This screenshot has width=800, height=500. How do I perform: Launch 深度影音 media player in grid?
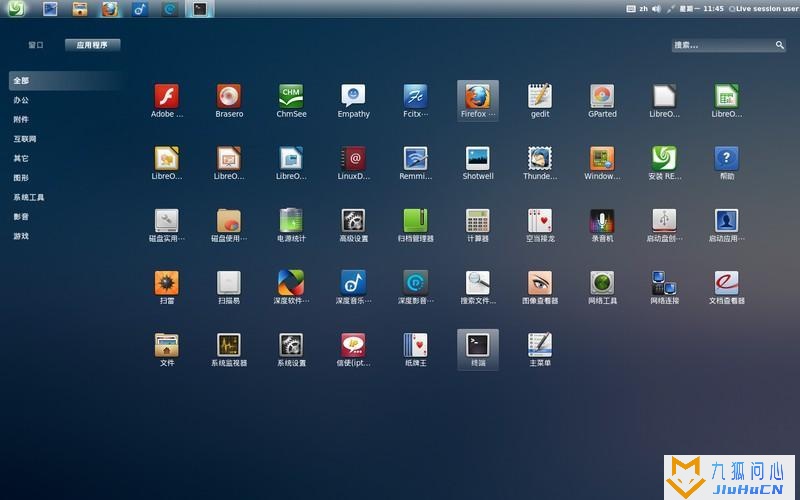click(416, 287)
